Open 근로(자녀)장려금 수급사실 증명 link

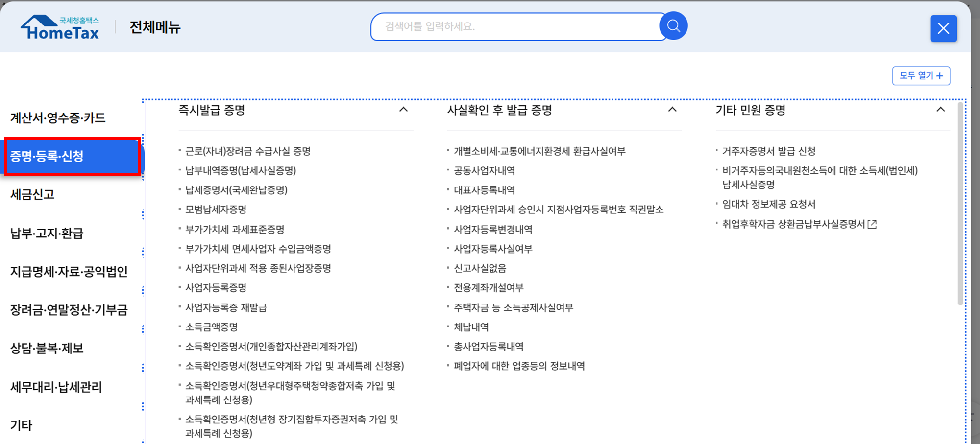pos(248,151)
